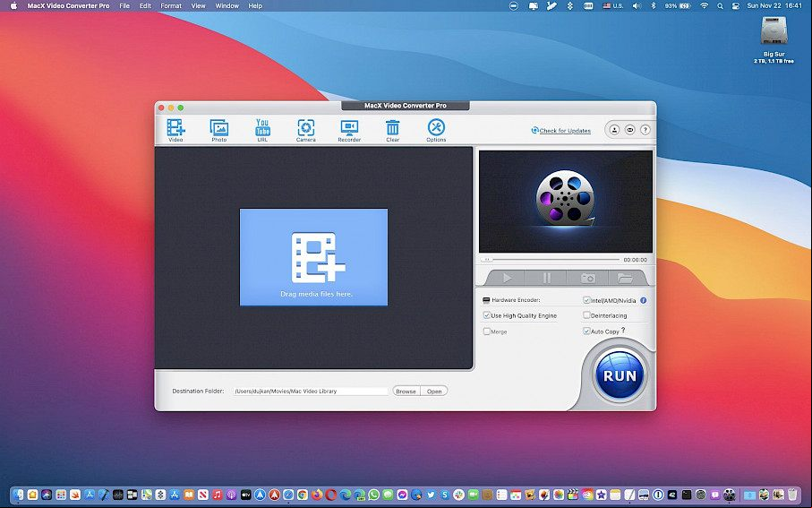Viewport: 812px width, 508px height.
Task: Click Browse for destination folder
Action: coord(406,392)
